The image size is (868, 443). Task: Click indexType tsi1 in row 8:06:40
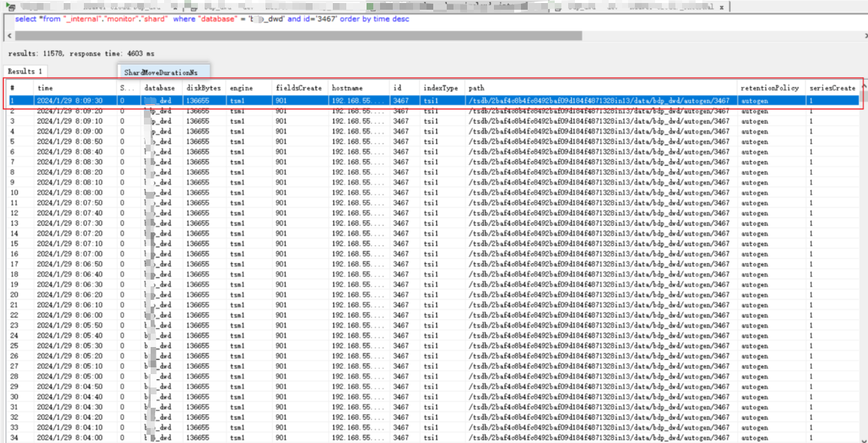coord(430,274)
